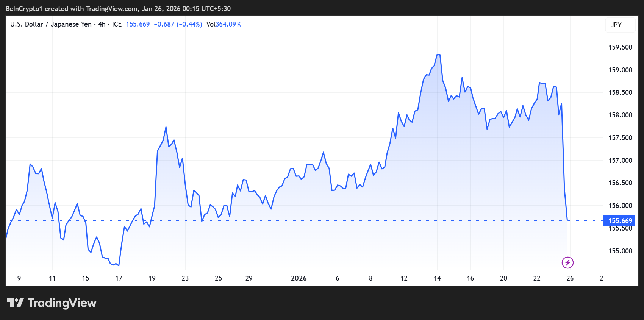644x320 pixels.
Task: Click the chart line's highest peak
Action: (438, 55)
